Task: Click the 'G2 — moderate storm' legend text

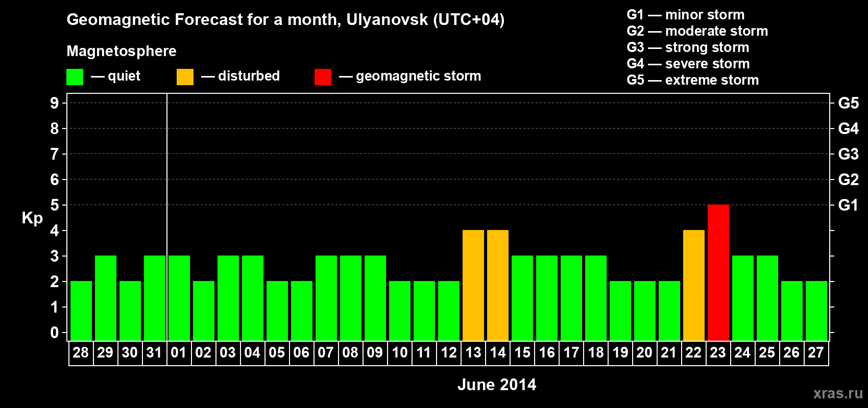Action: pyautogui.click(x=697, y=31)
